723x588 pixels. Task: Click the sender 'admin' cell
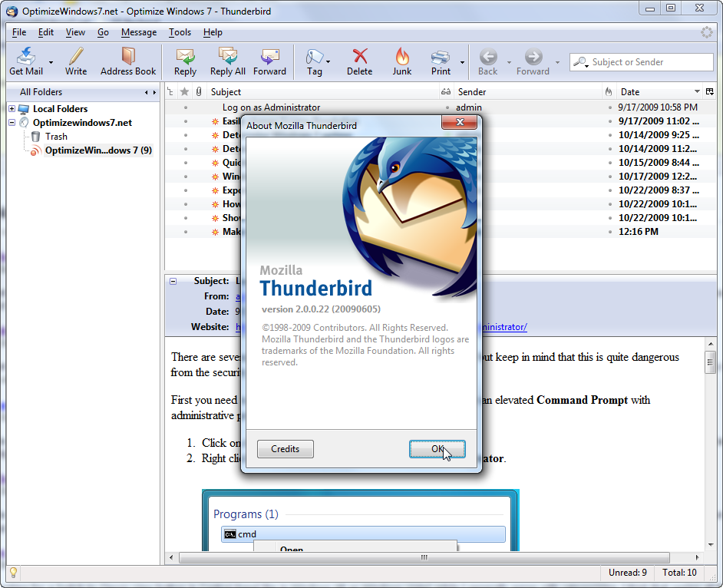[468, 107]
